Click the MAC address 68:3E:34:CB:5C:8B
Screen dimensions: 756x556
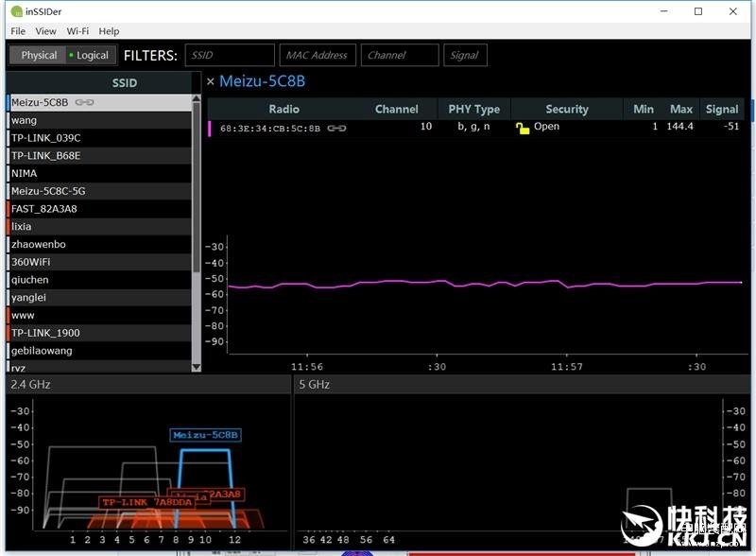270,129
